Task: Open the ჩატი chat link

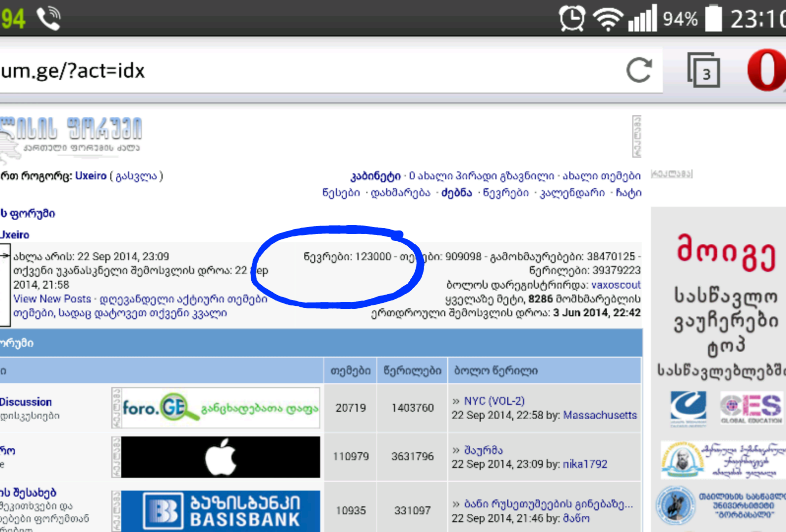Action: pyautogui.click(x=628, y=193)
